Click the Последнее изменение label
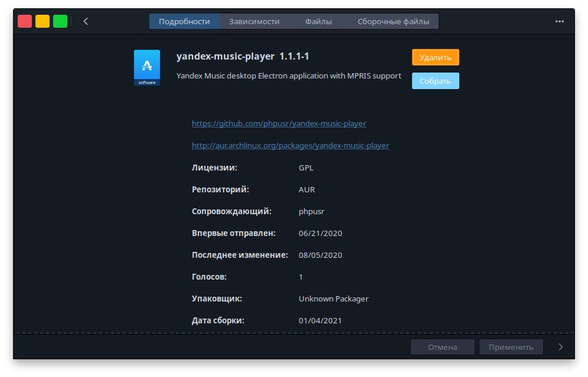 pos(240,255)
